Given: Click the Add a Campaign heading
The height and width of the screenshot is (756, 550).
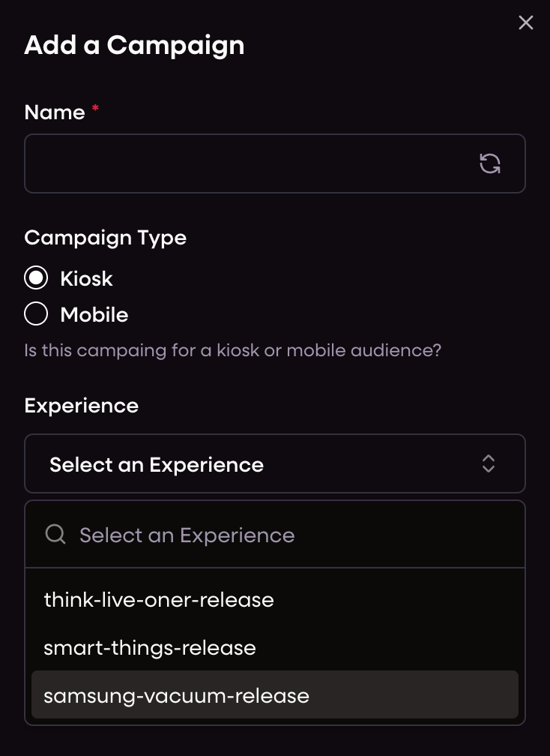Looking at the screenshot, I should pos(134,46).
